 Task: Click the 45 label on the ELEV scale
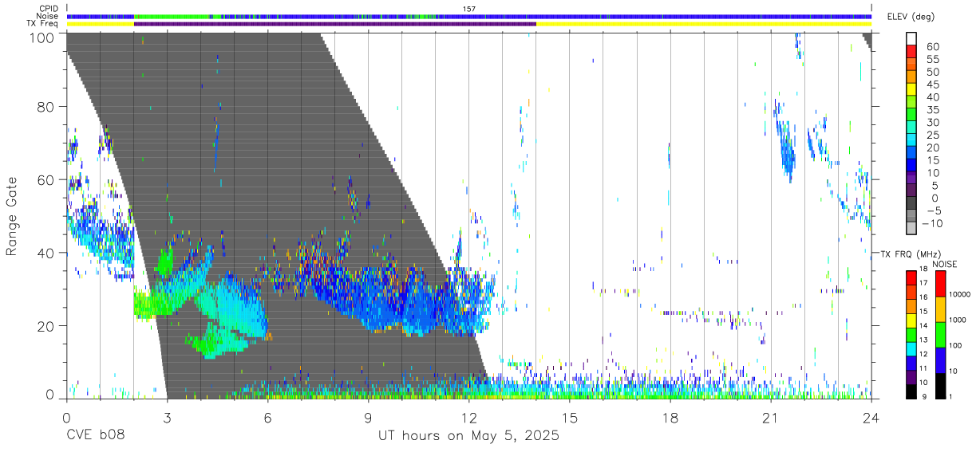[931, 85]
